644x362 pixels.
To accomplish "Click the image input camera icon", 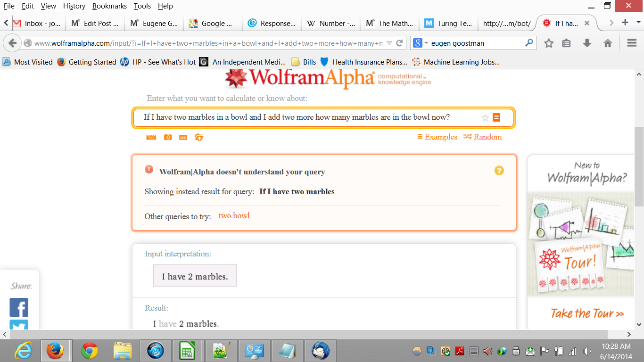I will pyautogui.click(x=168, y=137).
